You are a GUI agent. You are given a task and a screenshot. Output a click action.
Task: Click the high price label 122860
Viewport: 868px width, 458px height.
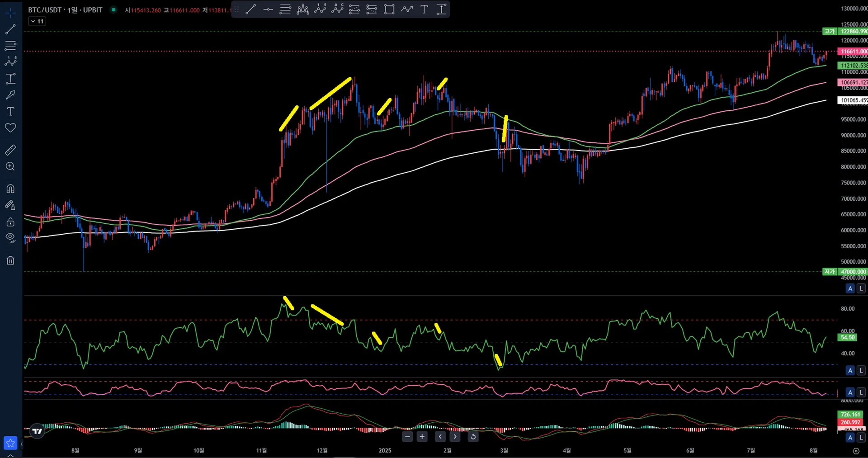tap(853, 31)
